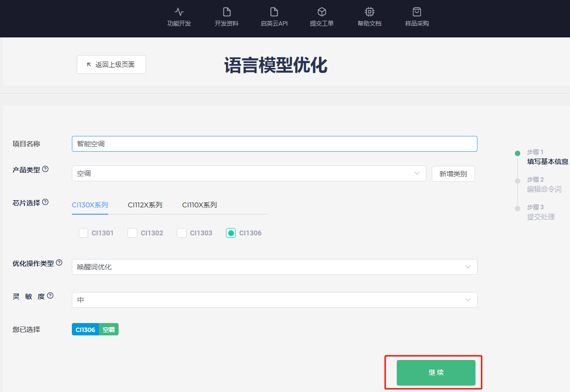570x392 pixels.
Task: Check the CI1301 chip checkbox
Action: tap(84, 233)
